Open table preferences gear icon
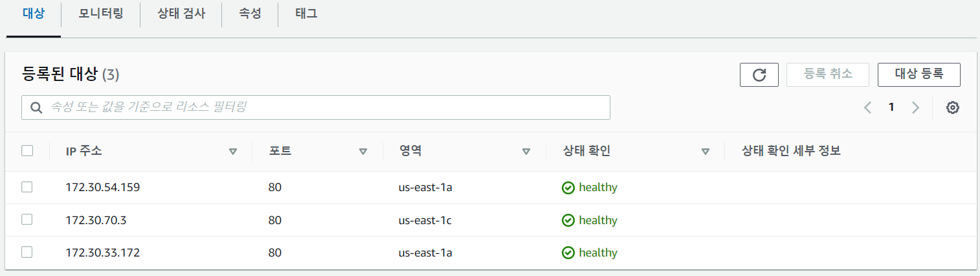This screenshot has width=980, height=276. tap(952, 108)
